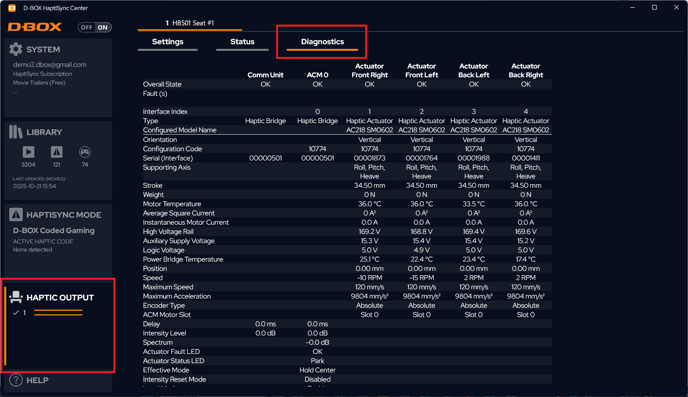The width and height of the screenshot is (688, 397).
Task: Toggle the checkmark for haptic output 1
Action: click(16, 313)
